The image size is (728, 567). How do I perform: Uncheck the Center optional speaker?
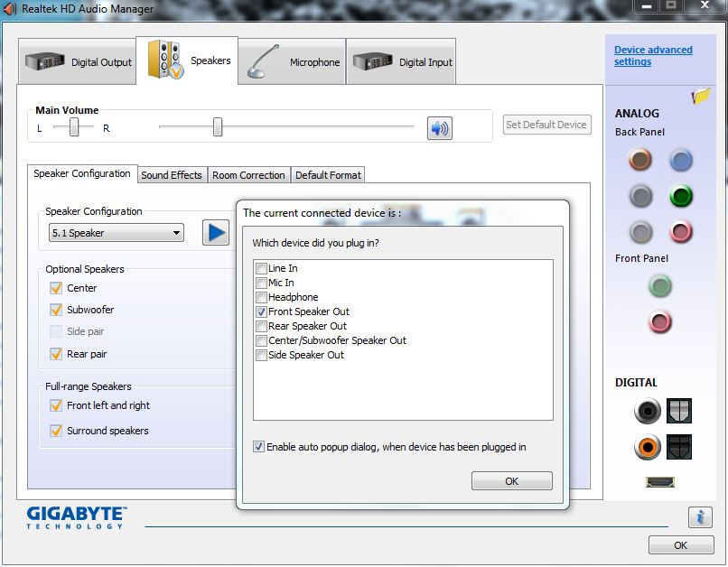56,288
